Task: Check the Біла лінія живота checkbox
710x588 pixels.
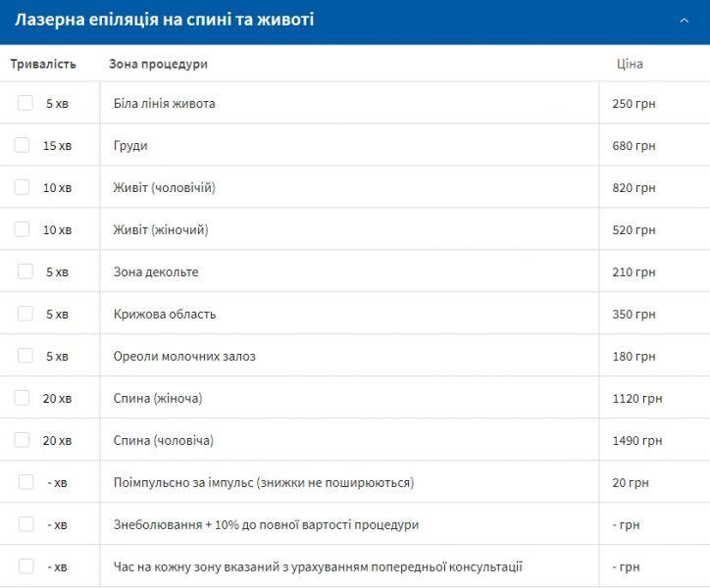Action: 25,103
